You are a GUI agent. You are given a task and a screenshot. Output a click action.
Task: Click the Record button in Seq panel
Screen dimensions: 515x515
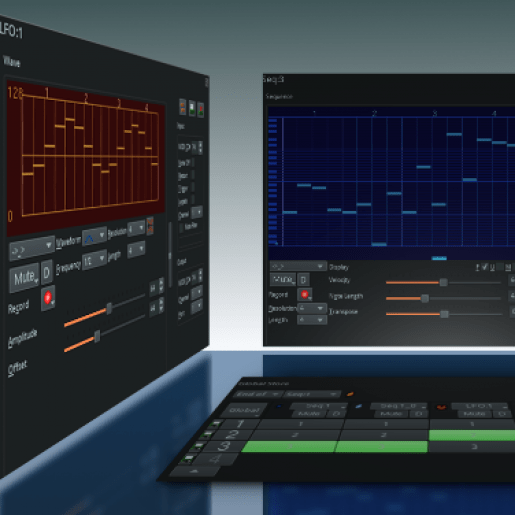tap(304, 294)
